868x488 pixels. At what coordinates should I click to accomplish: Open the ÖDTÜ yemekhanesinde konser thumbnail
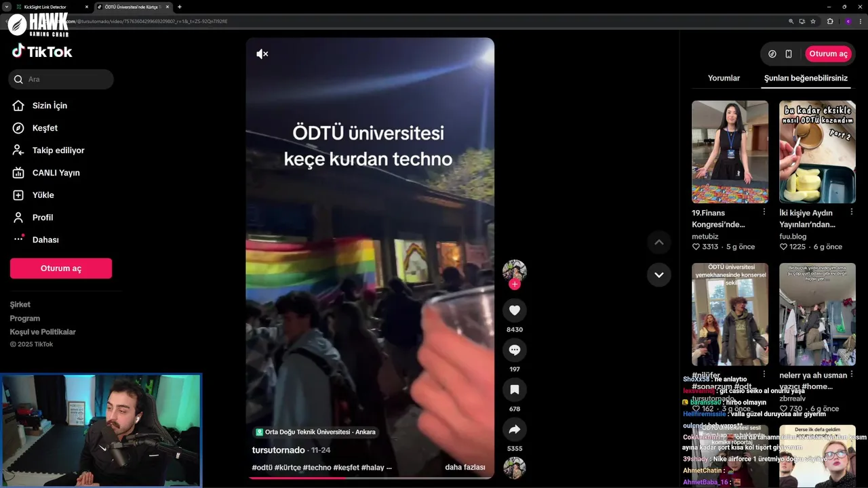click(x=730, y=314)
